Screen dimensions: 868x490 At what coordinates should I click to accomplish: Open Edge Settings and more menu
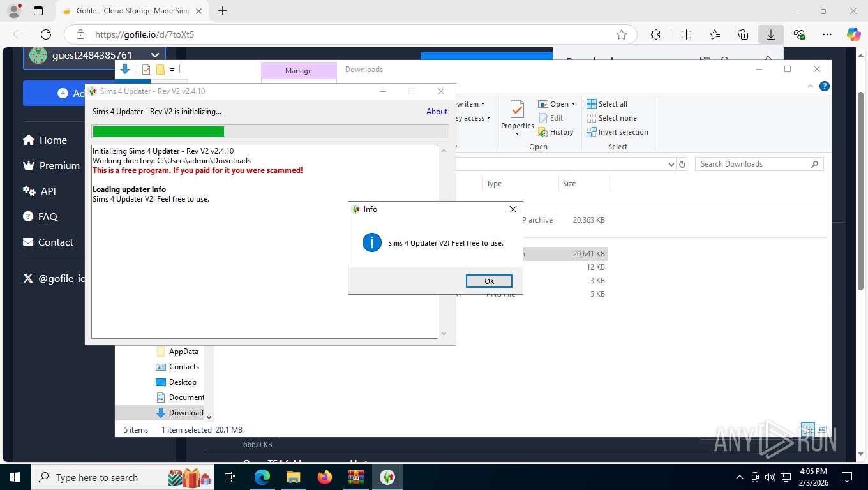[x=827, y=34]
